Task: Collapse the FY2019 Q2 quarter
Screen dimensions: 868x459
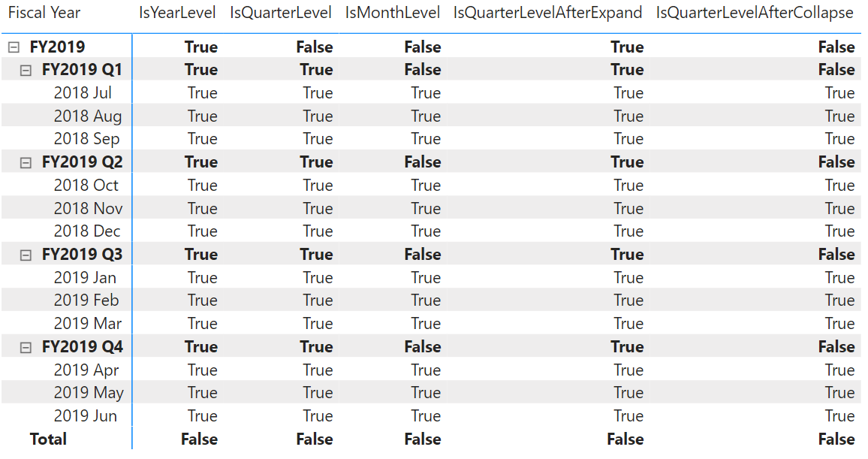Action: 26,163
